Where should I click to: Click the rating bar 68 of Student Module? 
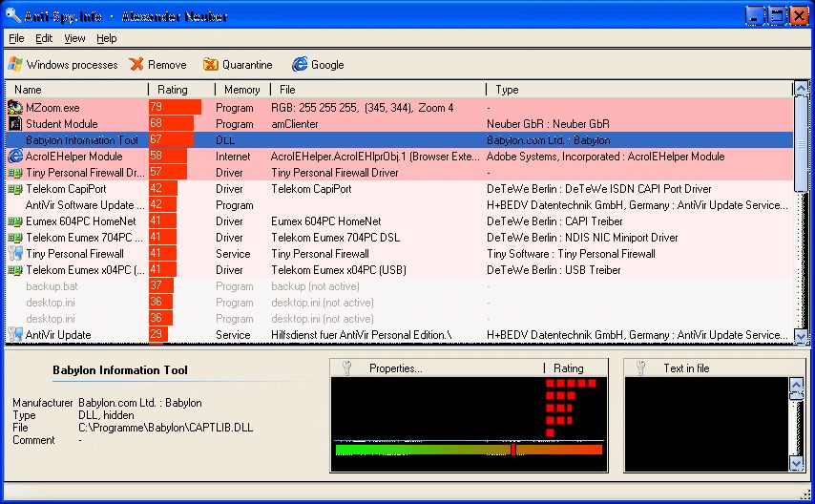[x=171, y=123]
